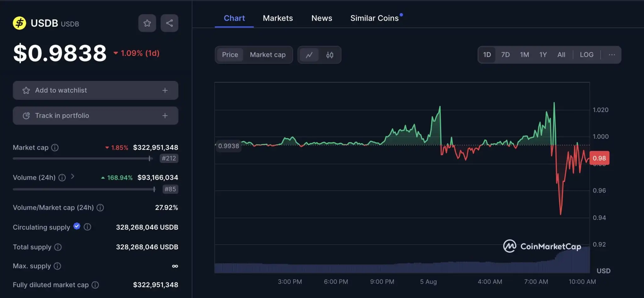
Task: Click Add to watchlist button
Action: coord(95,90)
